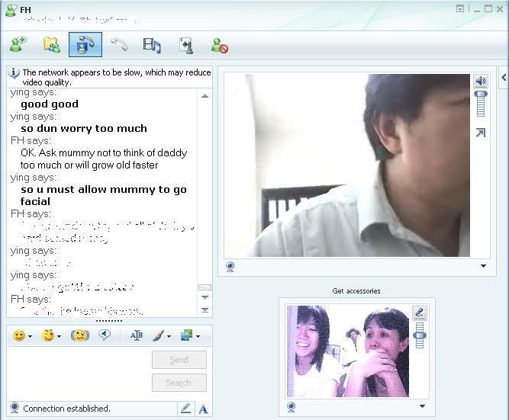Image resolution: width=509 pixels, height=420 pixels.
Task: Open the Get accessories link
Action: click(x=356, y=291)
